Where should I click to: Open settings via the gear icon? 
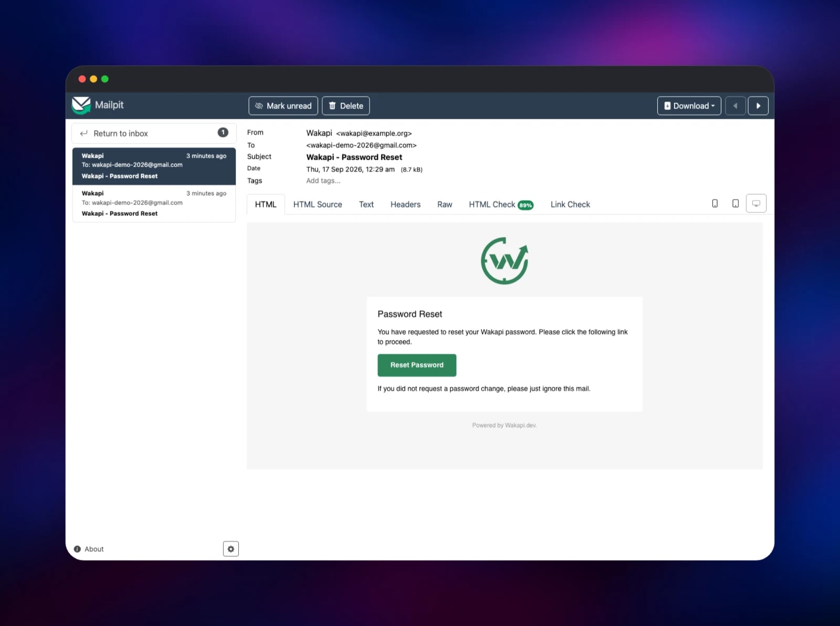pos(231,549)
